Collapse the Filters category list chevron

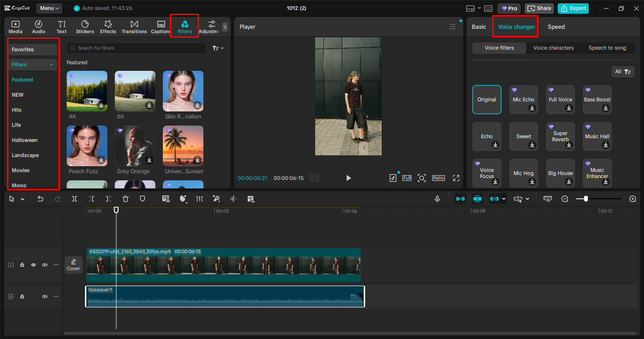51,64
